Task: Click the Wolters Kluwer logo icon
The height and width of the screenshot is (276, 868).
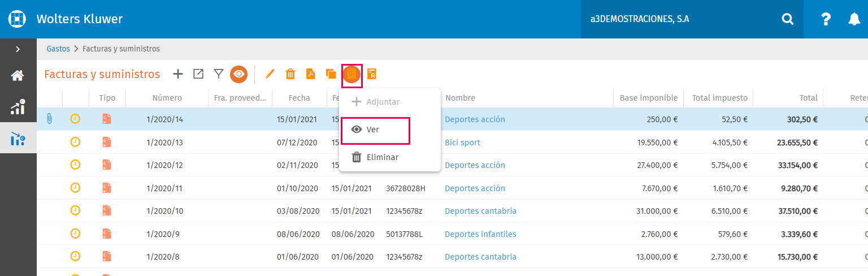Action: pyautogui.click(x=18, y=19)
